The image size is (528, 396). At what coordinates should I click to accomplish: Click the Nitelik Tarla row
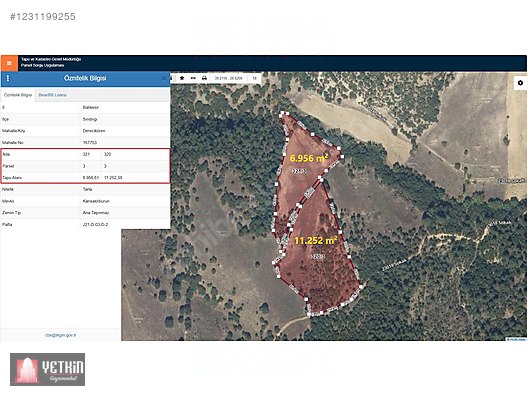(x=85, y=189)
